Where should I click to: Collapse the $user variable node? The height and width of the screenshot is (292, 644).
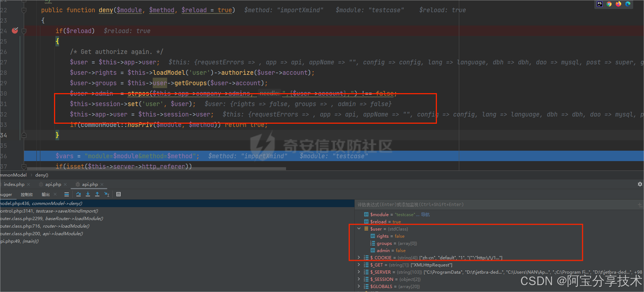(359, 229)
